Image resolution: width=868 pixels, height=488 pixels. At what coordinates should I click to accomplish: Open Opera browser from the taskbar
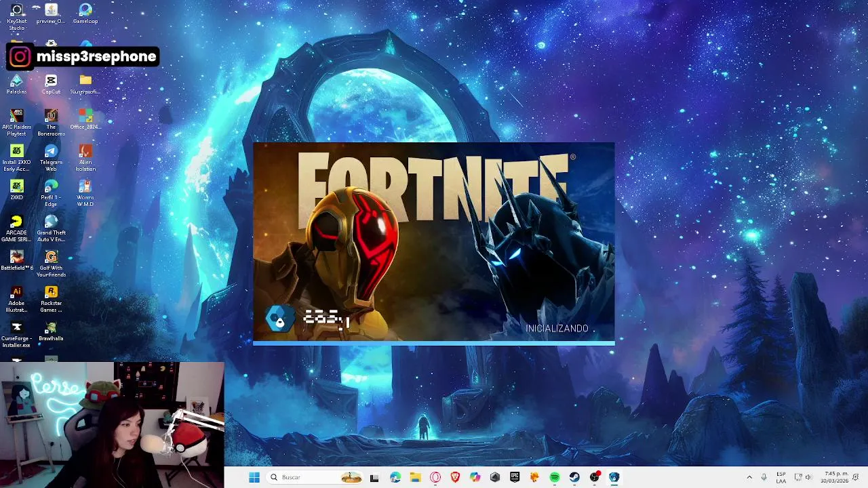click(435, 477)
